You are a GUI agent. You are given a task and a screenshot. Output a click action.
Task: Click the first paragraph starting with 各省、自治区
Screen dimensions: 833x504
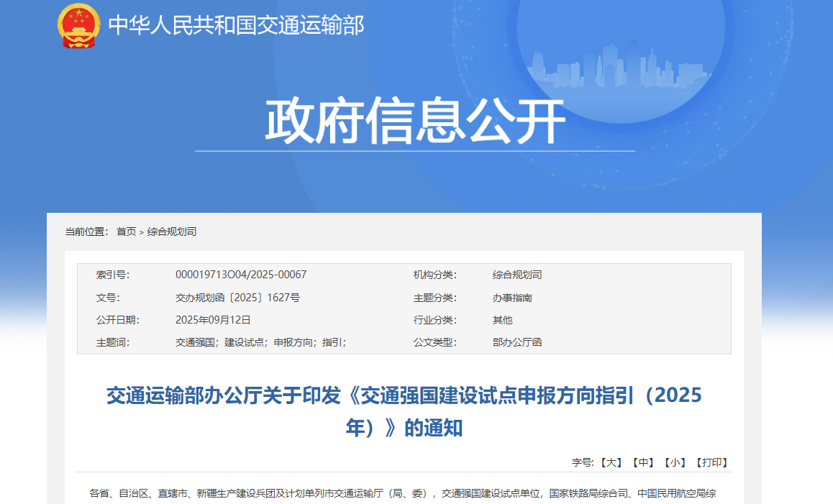(x=403, y=493)
